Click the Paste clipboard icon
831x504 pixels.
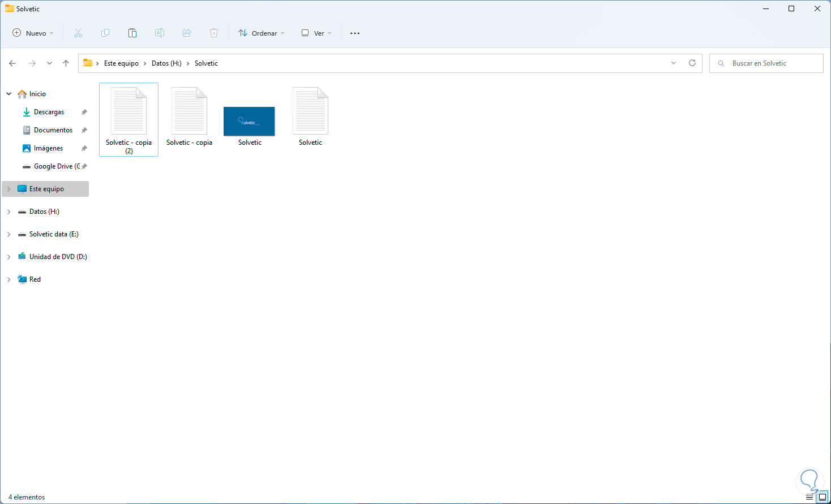point(132,33)
